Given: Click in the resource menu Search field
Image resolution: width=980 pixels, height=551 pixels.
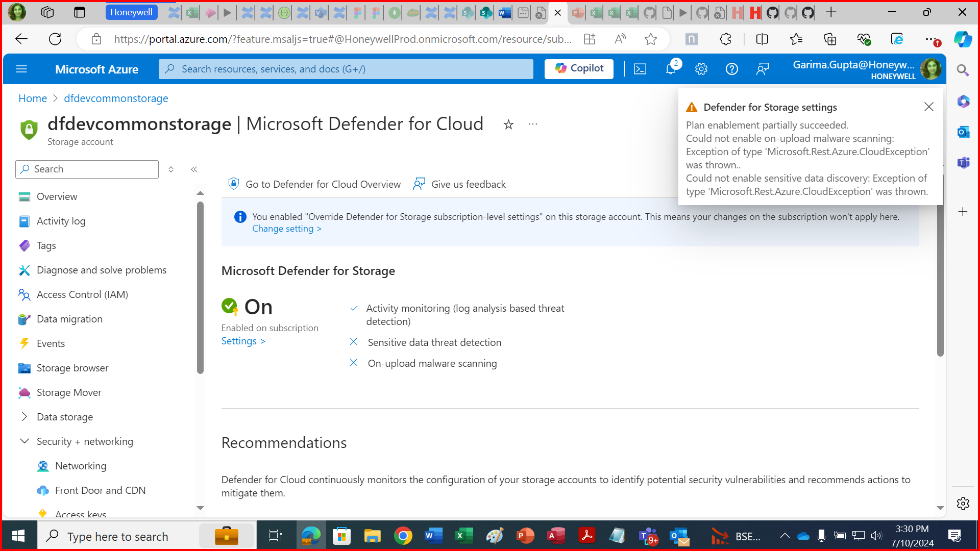Looking at the screenshot, I should tap(92, 169).
